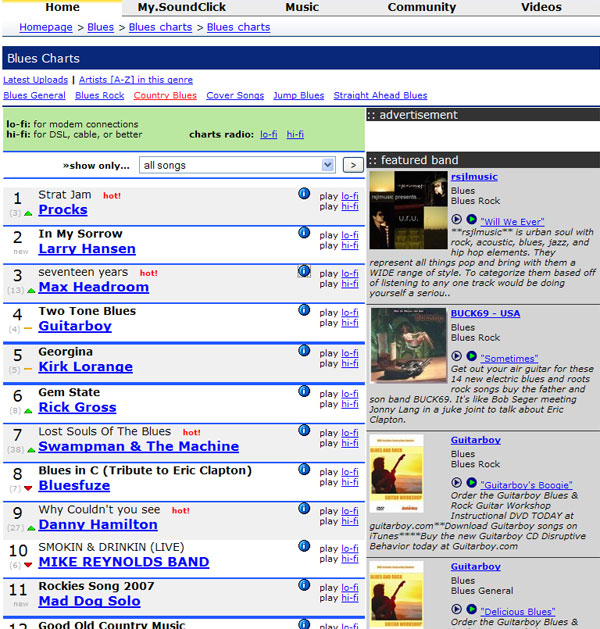This screenshot has height=629, width=600.
Task: Click the ">" go button beside filter
Action: (352, 165)
